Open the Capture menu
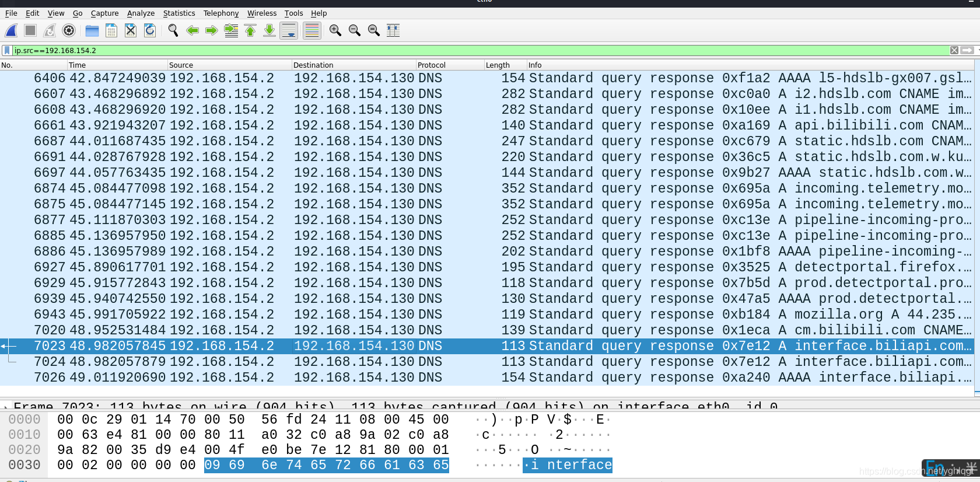The image size is (980, 482). (105, 13)
